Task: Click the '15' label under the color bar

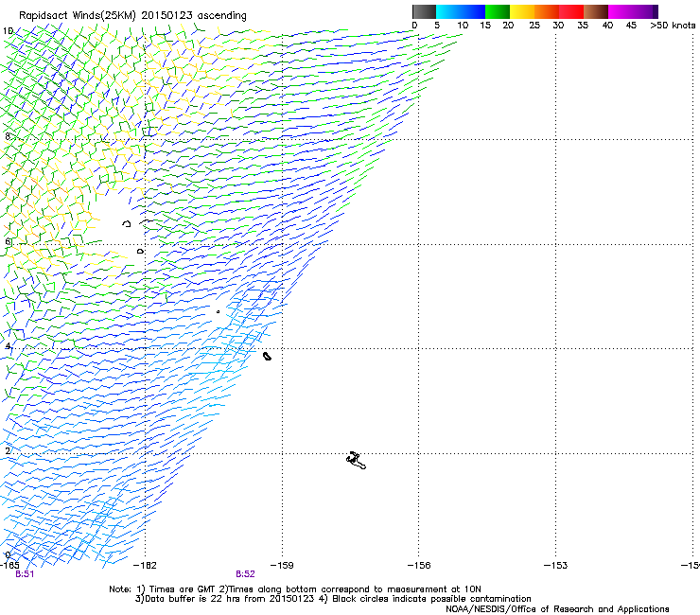Action: (x=485, y=26)
